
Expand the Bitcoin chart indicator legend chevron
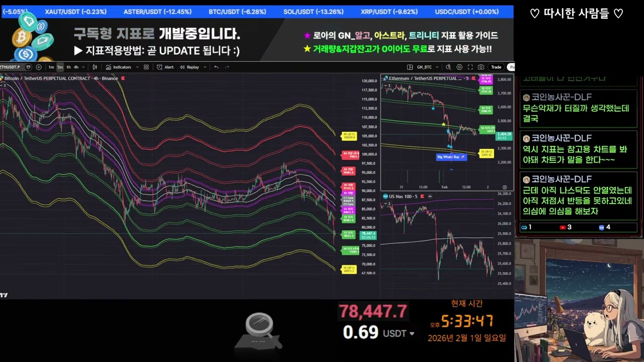(x=2, y=85)
